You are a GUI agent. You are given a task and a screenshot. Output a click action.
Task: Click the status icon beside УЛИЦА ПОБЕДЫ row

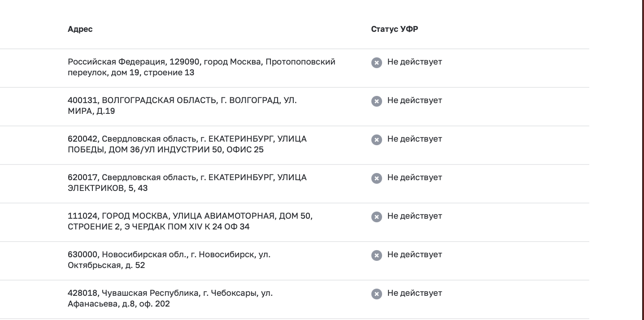point(377,140)
